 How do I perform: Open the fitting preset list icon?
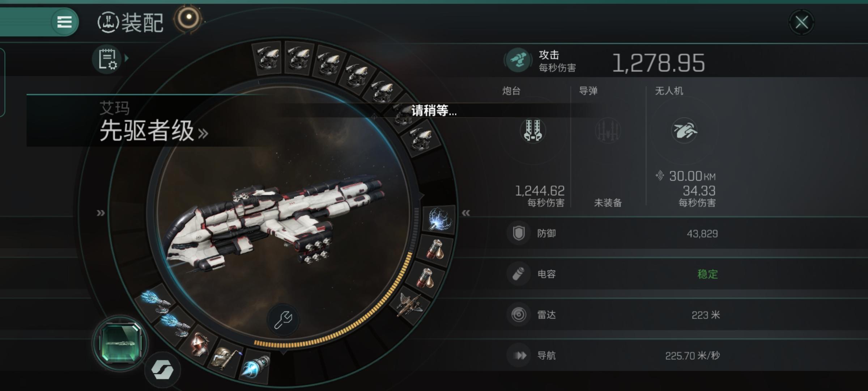(107, 59)
